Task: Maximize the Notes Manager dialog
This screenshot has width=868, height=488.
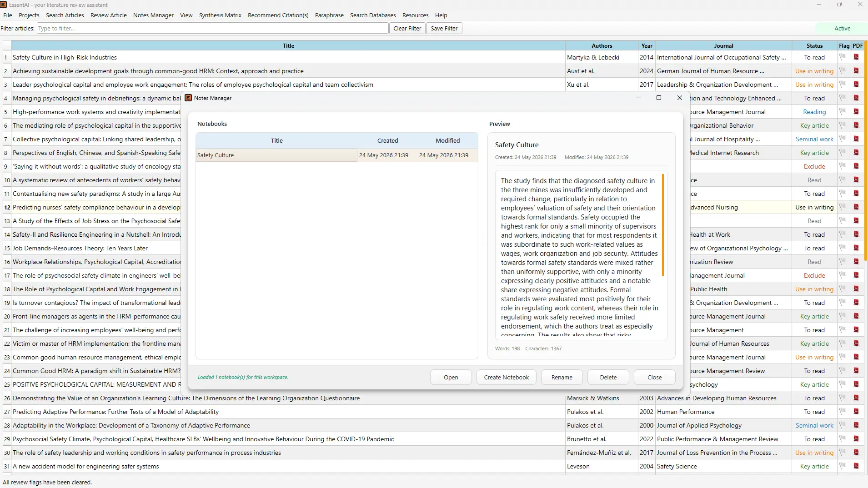Action: (x=658, y=98)
